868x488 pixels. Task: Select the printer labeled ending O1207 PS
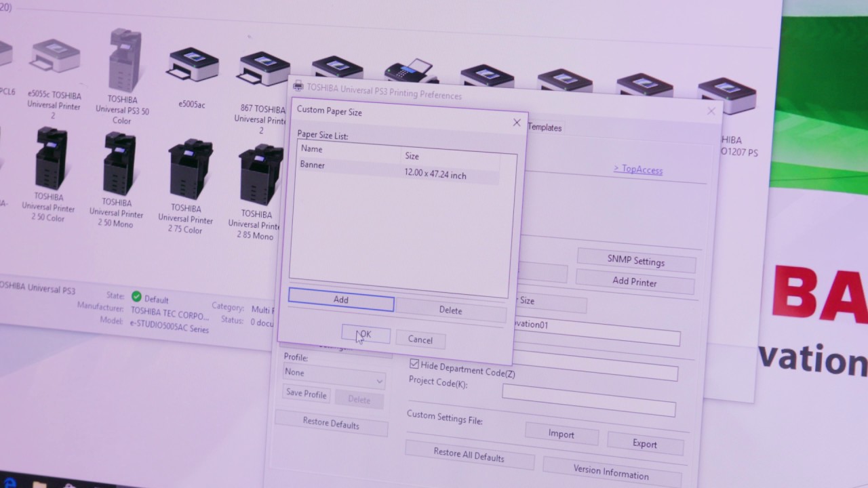(726, 96)
